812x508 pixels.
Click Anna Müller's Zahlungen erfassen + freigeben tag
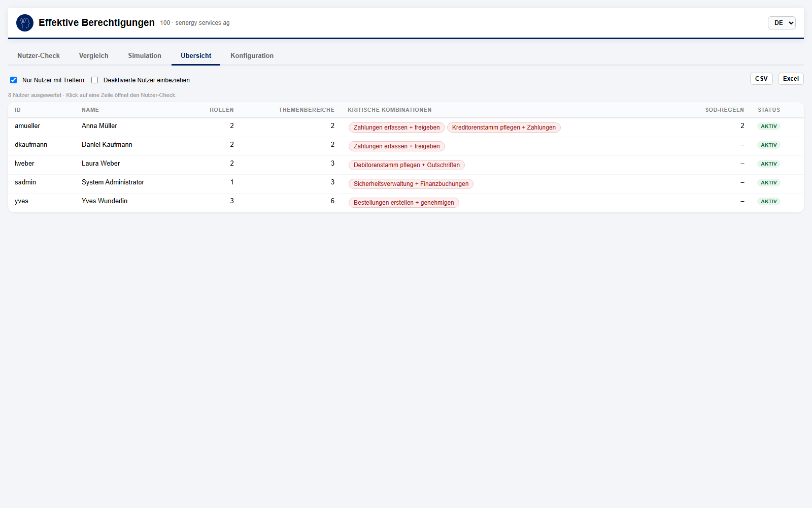point(397,128)
